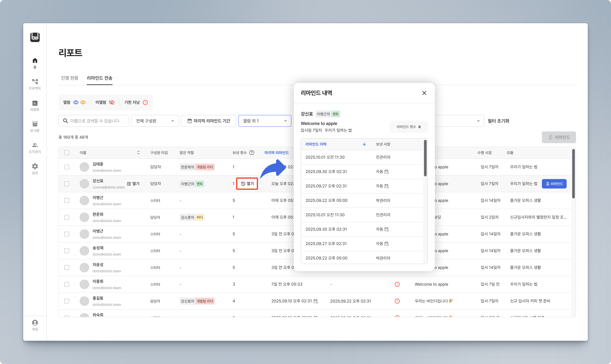
Task: Sort by 리마인드 이력 arrow in popup
Action: click(x=364, y=144)
